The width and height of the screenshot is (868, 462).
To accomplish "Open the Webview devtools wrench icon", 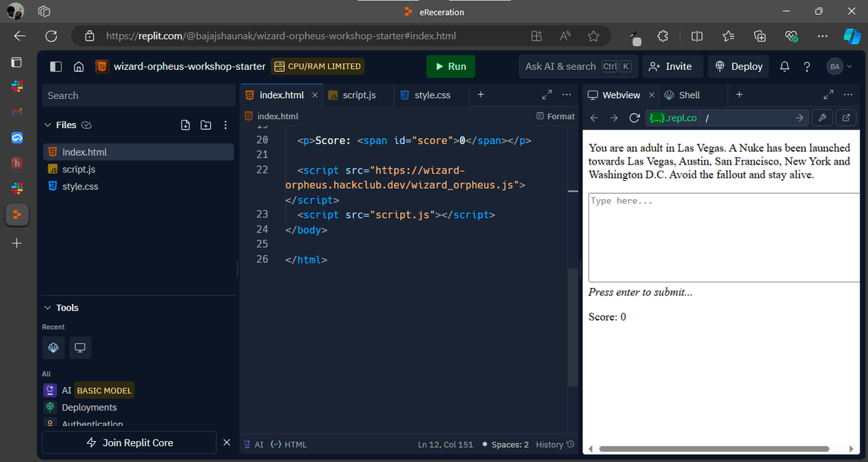I will 822,118.
